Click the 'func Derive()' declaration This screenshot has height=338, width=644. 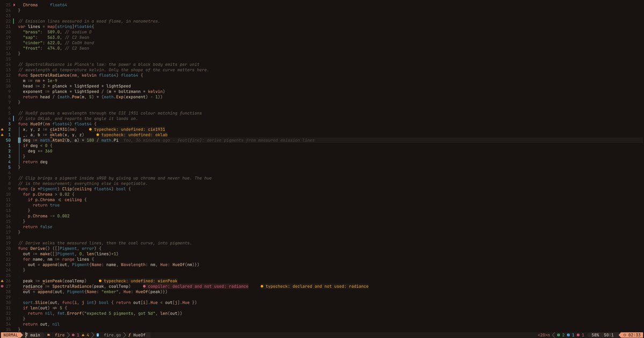60,248
